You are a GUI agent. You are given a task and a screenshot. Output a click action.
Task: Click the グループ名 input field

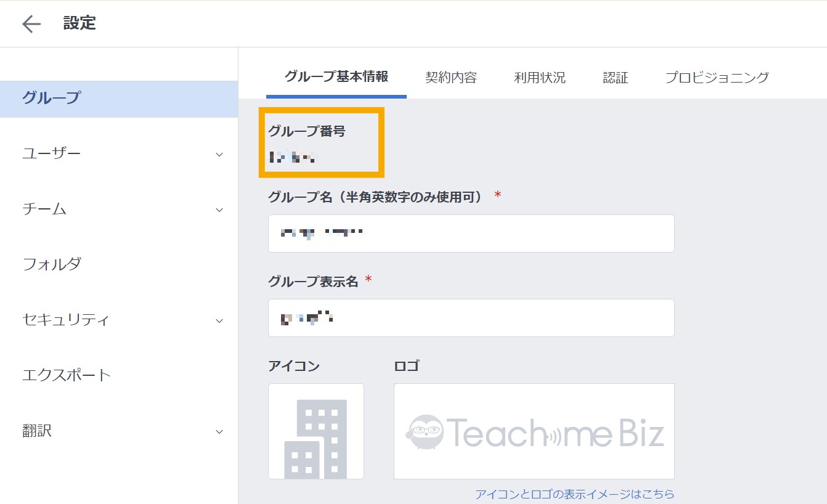tap(471, 234)
